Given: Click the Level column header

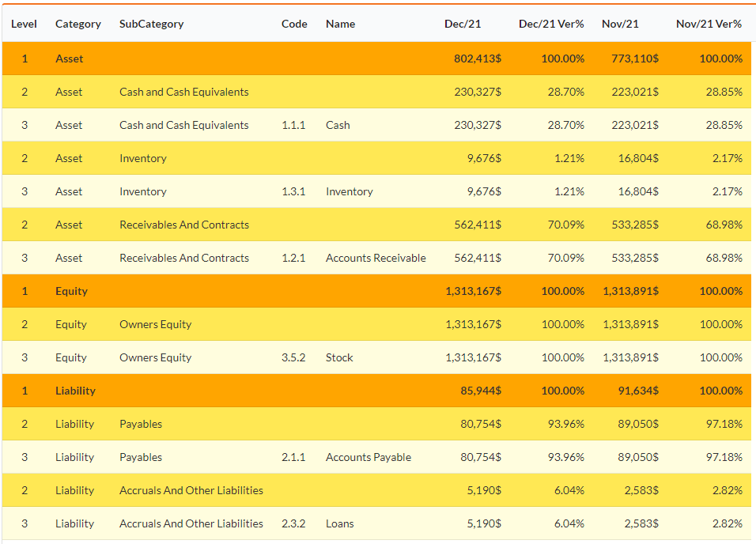Looking at the screenshot, I should tap(24, 24).
